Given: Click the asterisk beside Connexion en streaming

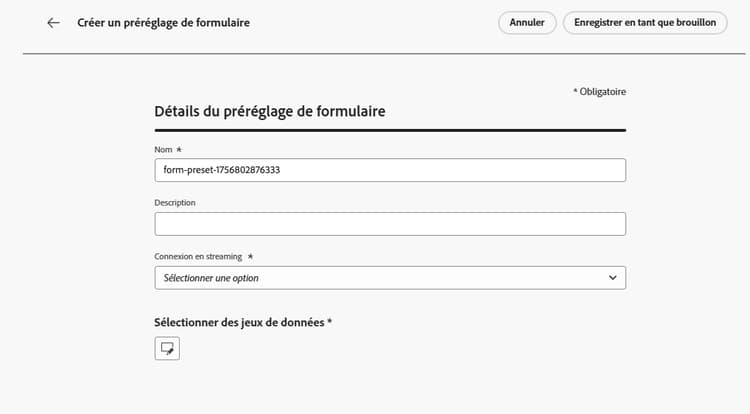Looking at the screenshot, I should (250, 256).
